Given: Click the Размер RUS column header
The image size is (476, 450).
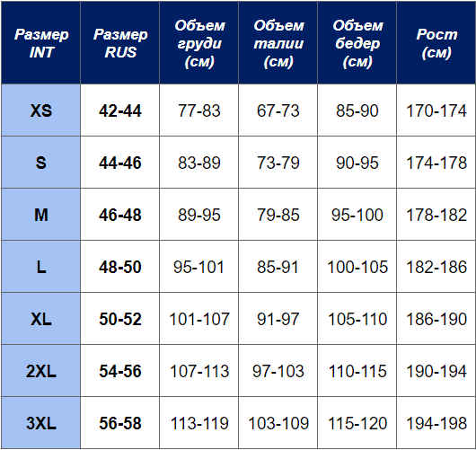Looking at the screenshot, I should (120, 43).
